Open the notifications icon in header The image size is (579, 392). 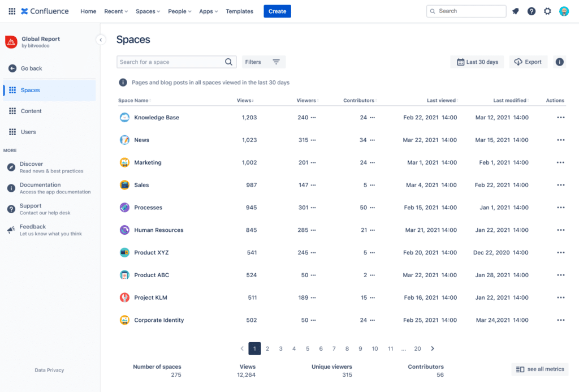click(516, 11)
